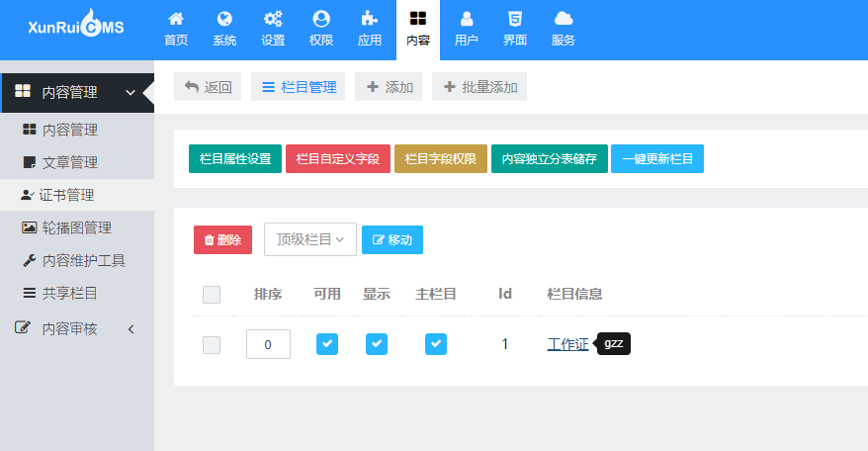Toggle the select-all header checkbox
The width and height of the screenshot is (868, 451).
point(212,295)
